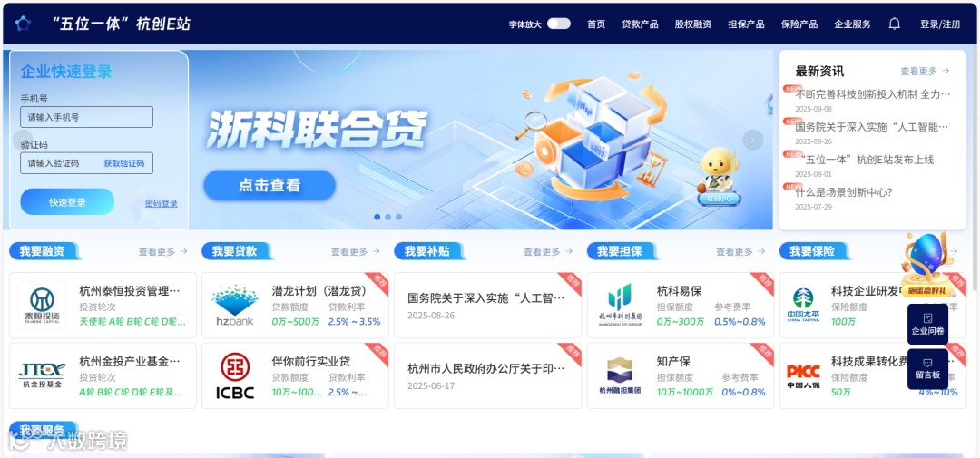Click the PICC 中国人保 logo
Viewport: 980px width, 458px height.
tap(803, 376)
